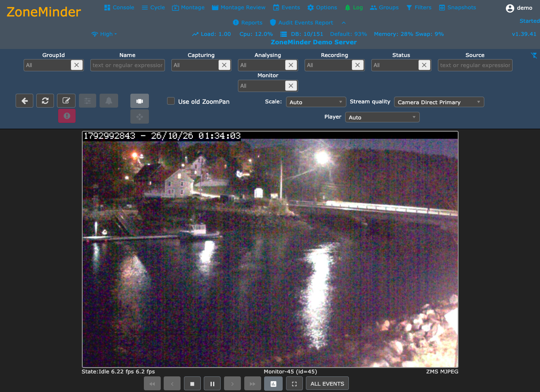Open the Montage Review page

[238, 8]
